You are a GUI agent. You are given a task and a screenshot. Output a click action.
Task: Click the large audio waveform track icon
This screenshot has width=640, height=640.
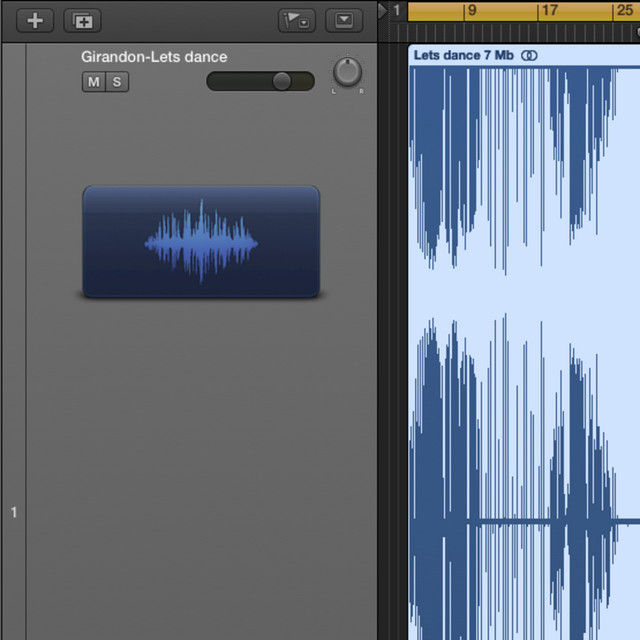tap(201, 241)
